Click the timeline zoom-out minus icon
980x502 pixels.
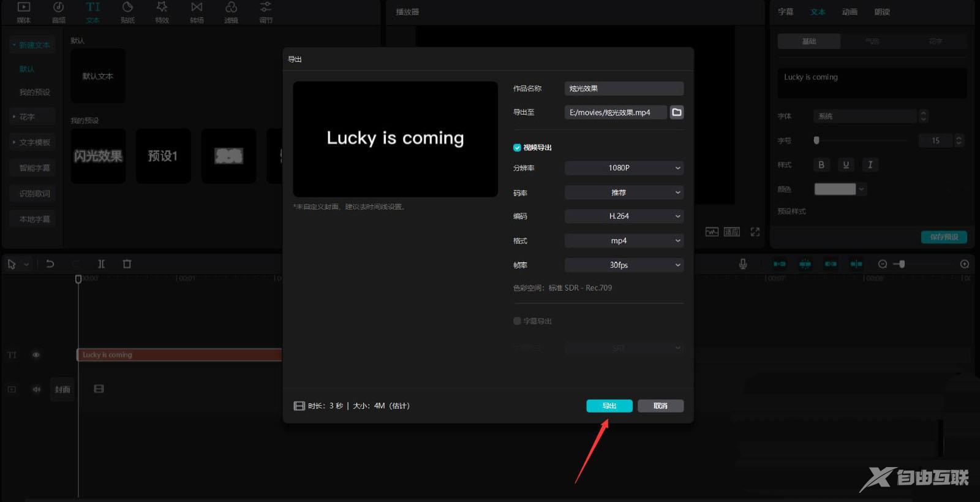[882, 264]
